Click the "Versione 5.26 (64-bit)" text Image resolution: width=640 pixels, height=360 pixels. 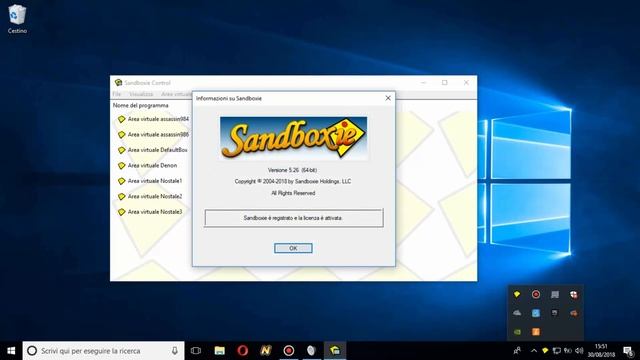point(292,170)
